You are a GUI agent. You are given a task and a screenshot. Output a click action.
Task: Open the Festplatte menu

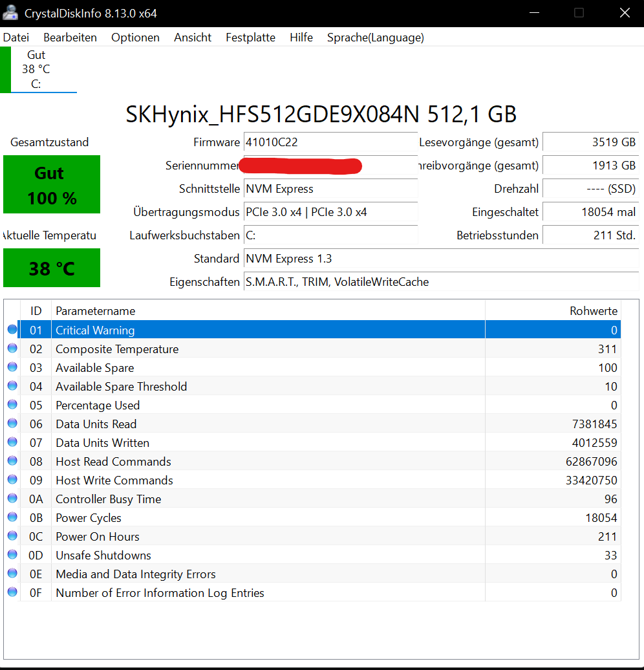coord(250,38)
